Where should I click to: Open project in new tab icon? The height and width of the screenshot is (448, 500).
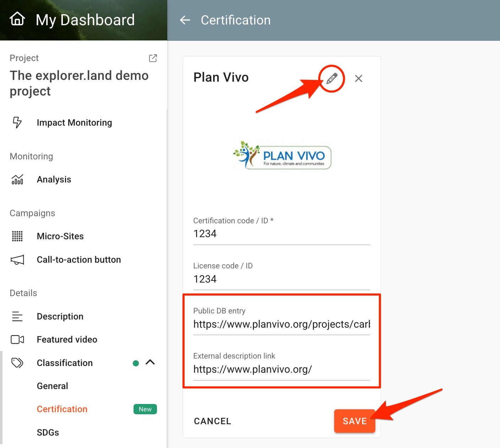tap(153, 58)
